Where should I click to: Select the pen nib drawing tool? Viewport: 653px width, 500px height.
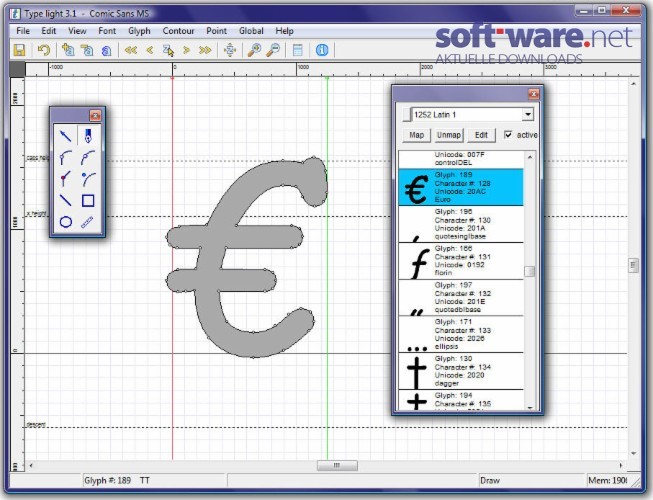tap(88, 136)
